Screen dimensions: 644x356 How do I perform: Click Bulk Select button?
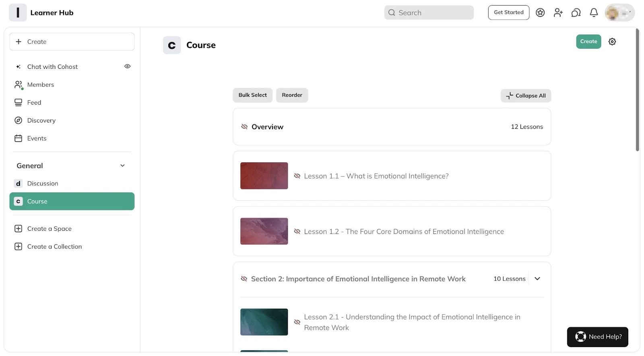(252, 95)
